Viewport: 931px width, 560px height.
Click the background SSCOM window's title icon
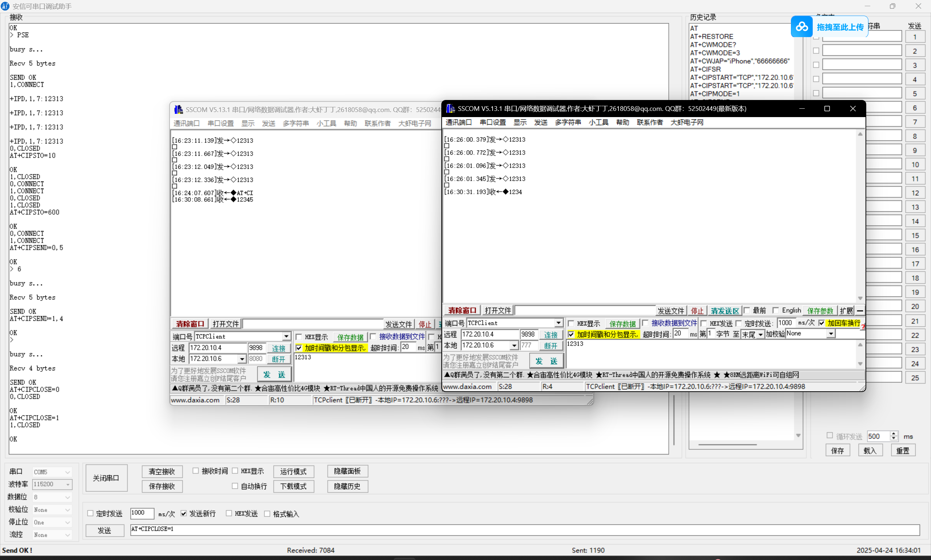coord(178,110)
